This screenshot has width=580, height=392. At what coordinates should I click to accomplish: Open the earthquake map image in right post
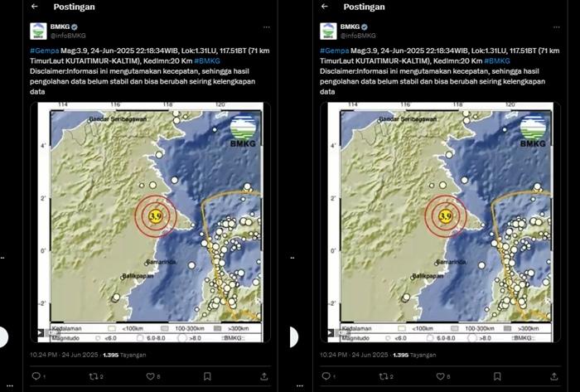click(440, 222)
